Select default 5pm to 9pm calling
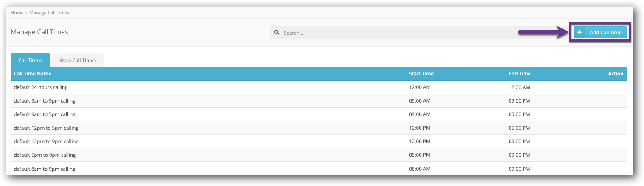644x186 pixels. click(45, 155)
